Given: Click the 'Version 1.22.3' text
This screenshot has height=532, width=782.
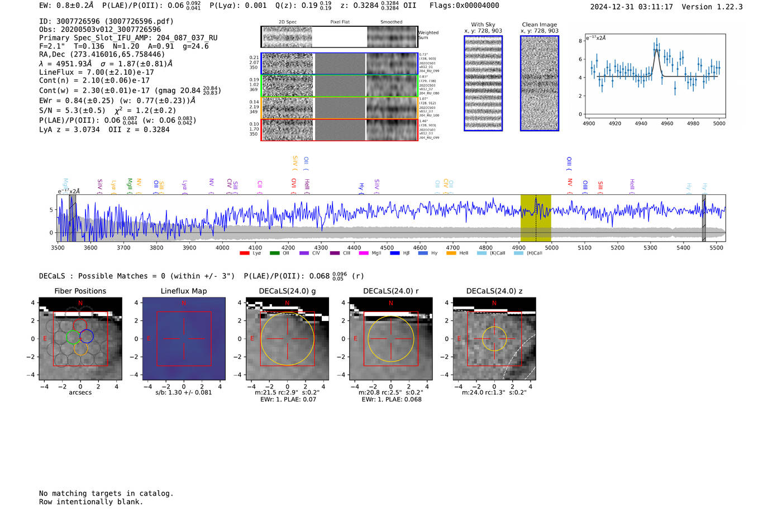Looking at the screenshot, I should [x=712, y=7].
